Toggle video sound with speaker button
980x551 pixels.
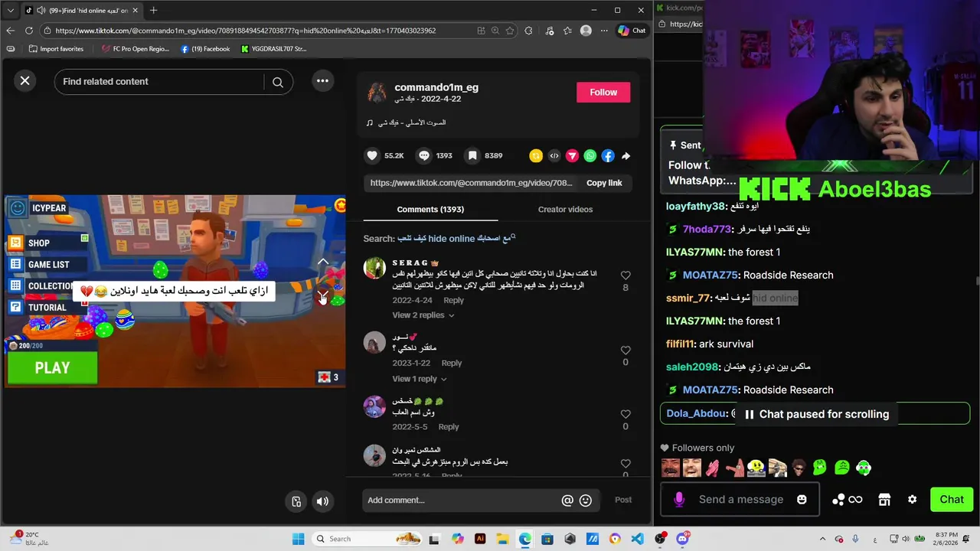[322, 501]
